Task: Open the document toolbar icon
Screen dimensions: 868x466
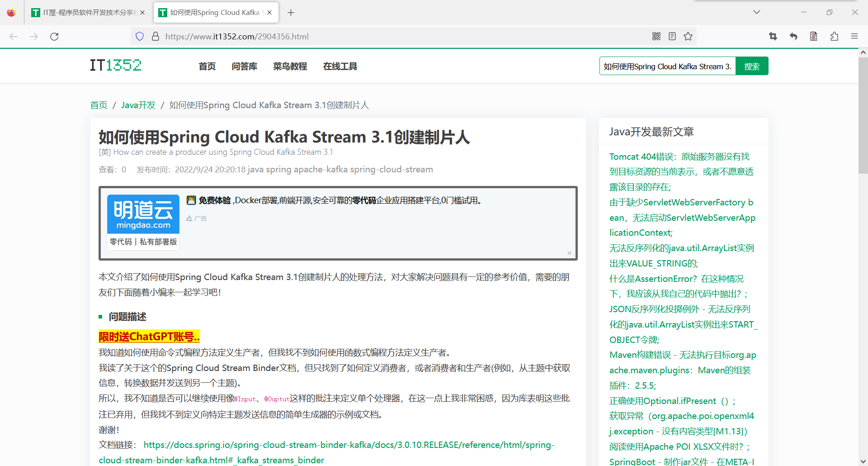Action: pyautogui.click(x=814, y=37)
